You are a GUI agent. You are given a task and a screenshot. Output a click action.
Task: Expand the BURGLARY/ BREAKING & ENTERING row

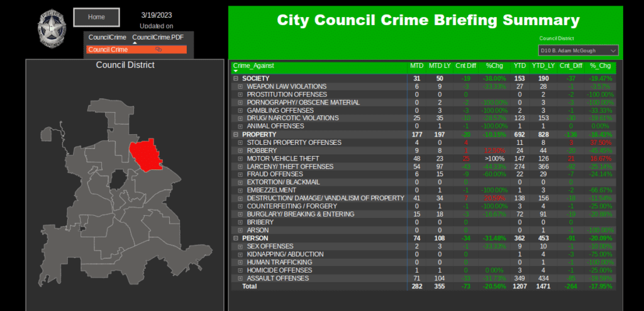point(240,214)
